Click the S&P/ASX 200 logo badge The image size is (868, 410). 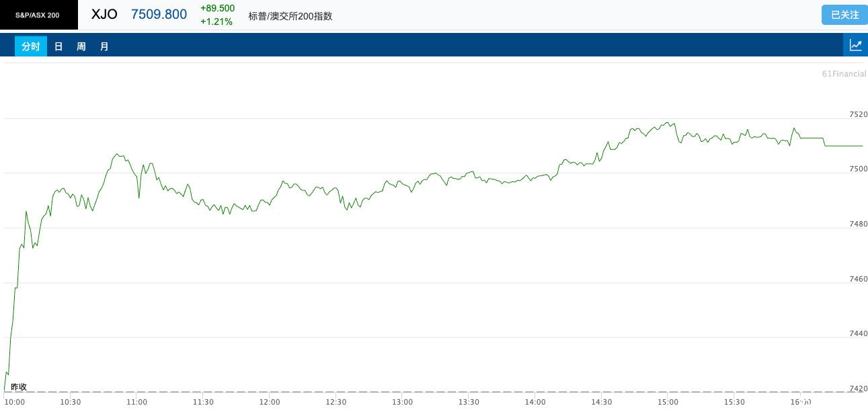pyautogui.click(x=38, y=15)
